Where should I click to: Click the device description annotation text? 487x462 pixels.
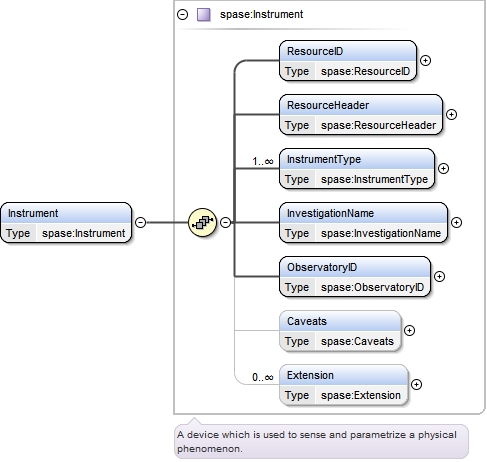(x=317, y=442)
